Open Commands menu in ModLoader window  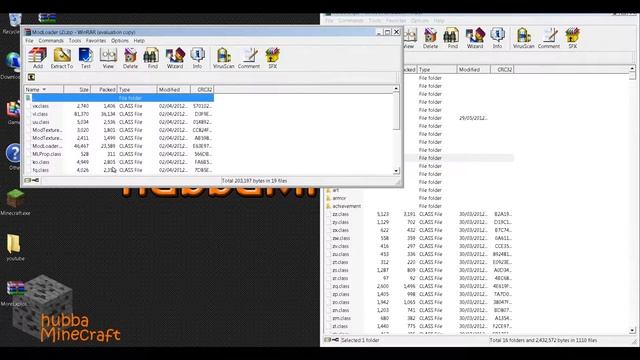pos(51,41)
